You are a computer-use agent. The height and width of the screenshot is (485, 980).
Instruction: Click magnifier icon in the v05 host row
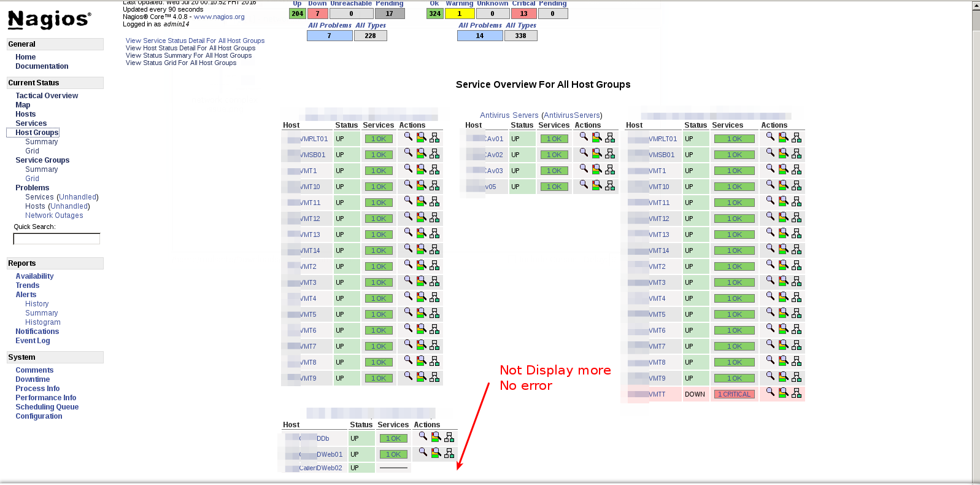point(584,185)
